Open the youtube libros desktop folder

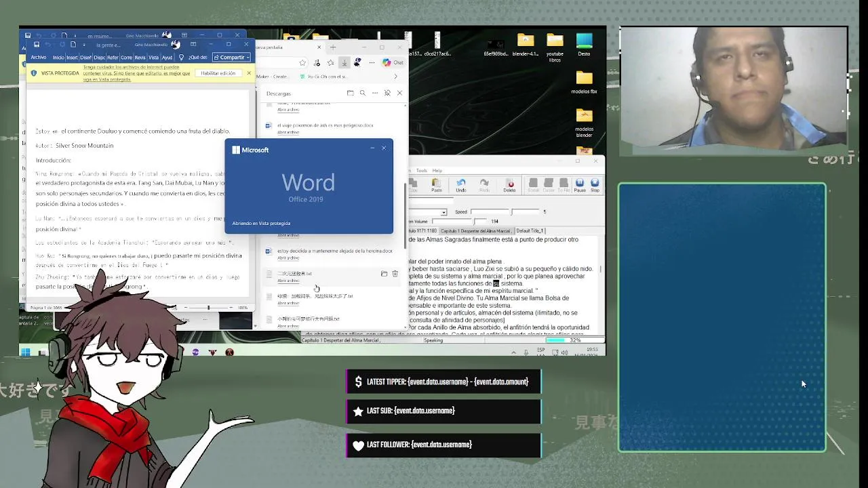click(x=555, y=47)
